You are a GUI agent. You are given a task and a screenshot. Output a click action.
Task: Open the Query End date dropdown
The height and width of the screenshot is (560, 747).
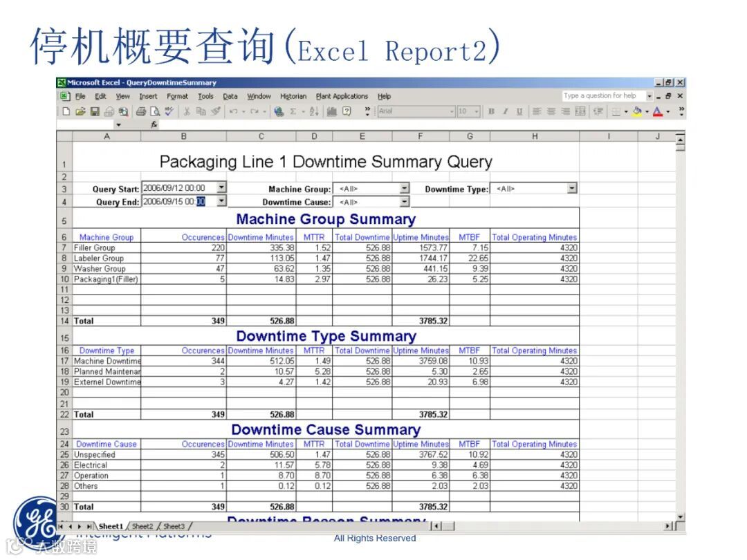point(221,201)
